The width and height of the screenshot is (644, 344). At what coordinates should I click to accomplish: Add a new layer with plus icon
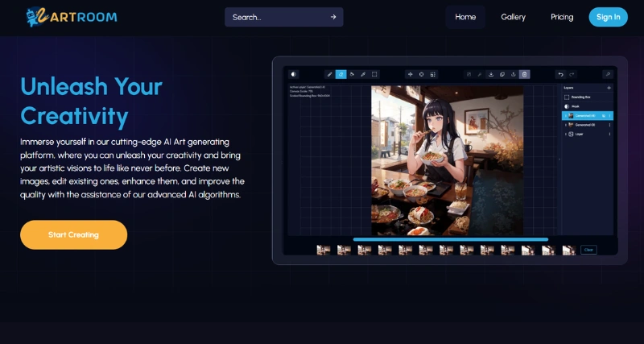pos(609,87)
